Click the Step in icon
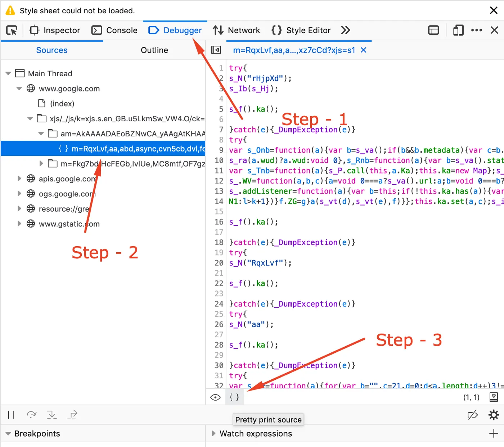Image resolution: width=504 pixels, height=447 pixels. click(x=52, y=415)
